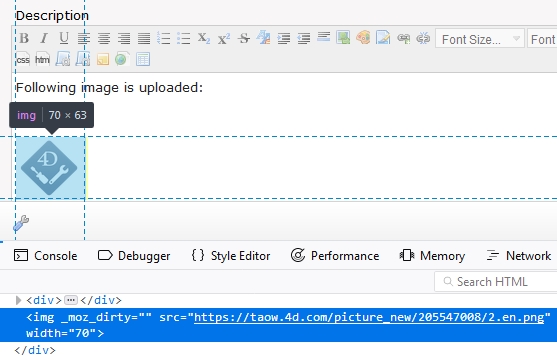The height and width of the screenshot is (360, 557).
Task: Click the insert link chain icon
Action: point(404,38)
